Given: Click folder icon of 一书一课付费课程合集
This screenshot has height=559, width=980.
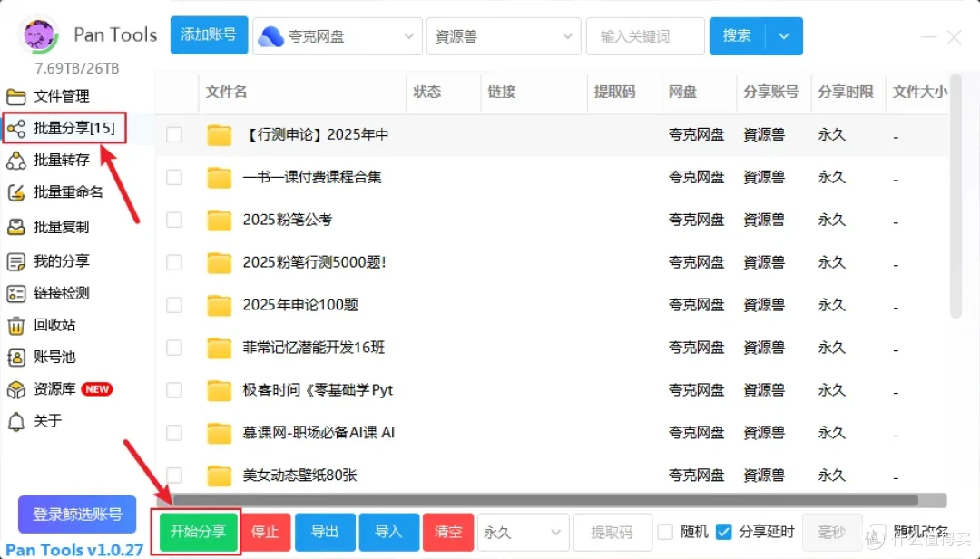Looking at the screenshot, I should [x=220, y=177].
